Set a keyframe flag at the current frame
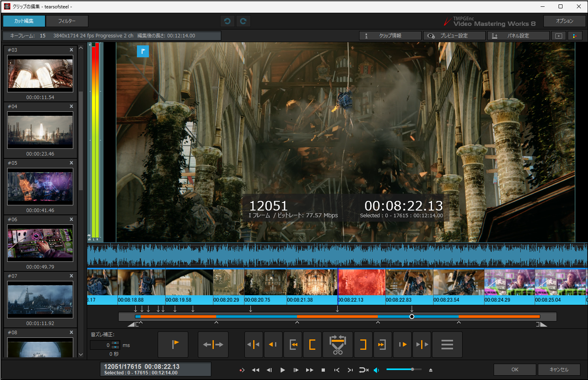The width and height of the screenshot is (588, 380). tap(173, 345)
